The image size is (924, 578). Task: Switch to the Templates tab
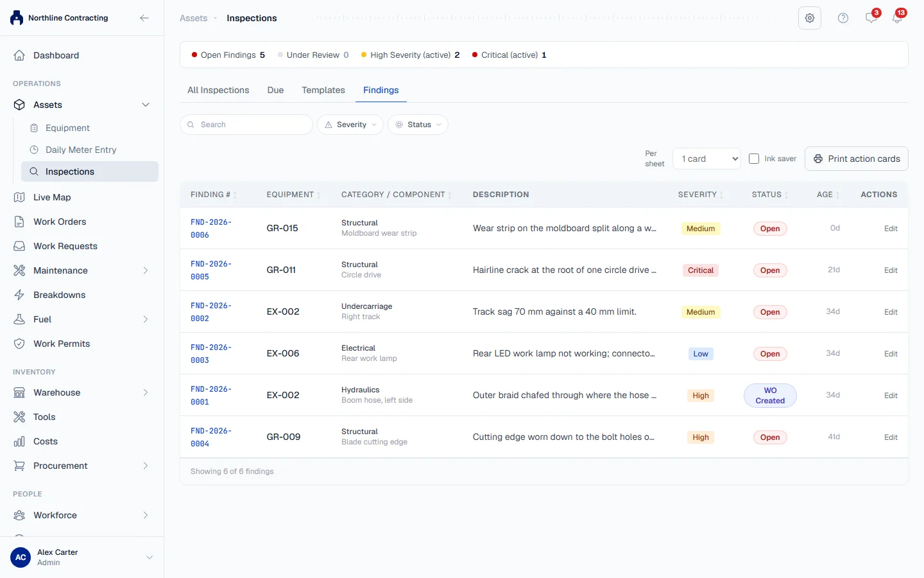coord(323,90)
